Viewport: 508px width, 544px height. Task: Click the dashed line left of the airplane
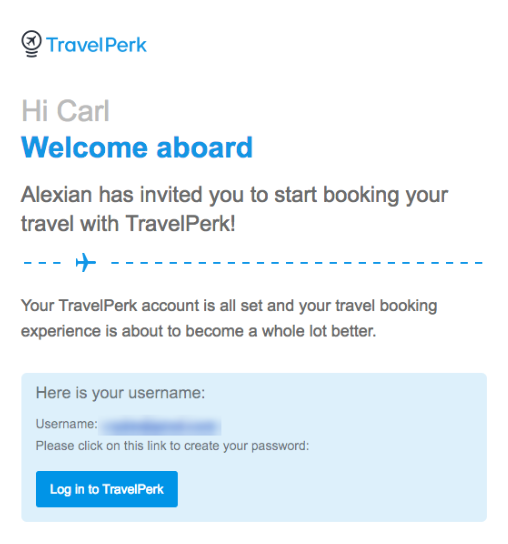coord(42,263)
